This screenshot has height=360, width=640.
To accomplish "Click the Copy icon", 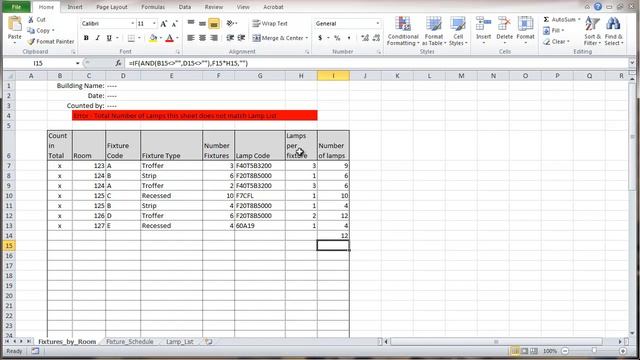I will pyautogui.click(x=31, y=31).
